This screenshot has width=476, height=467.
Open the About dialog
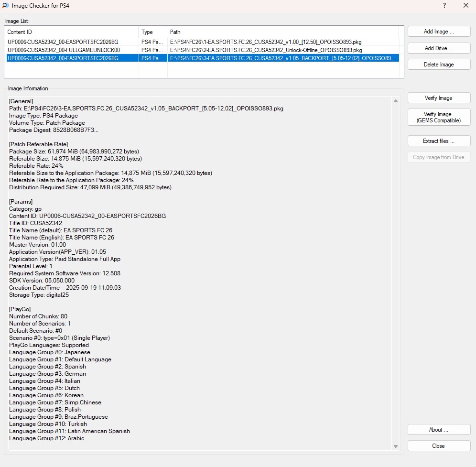click(x=439, y=430)
